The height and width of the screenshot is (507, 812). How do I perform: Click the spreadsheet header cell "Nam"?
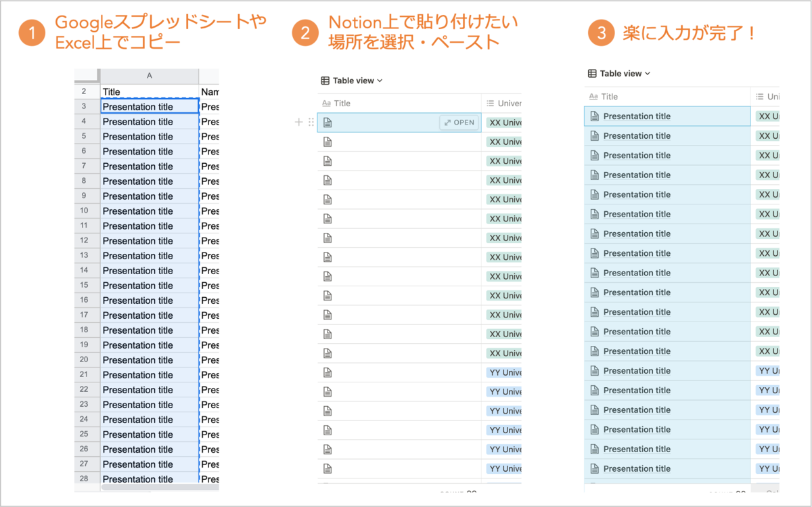point(209,92)
